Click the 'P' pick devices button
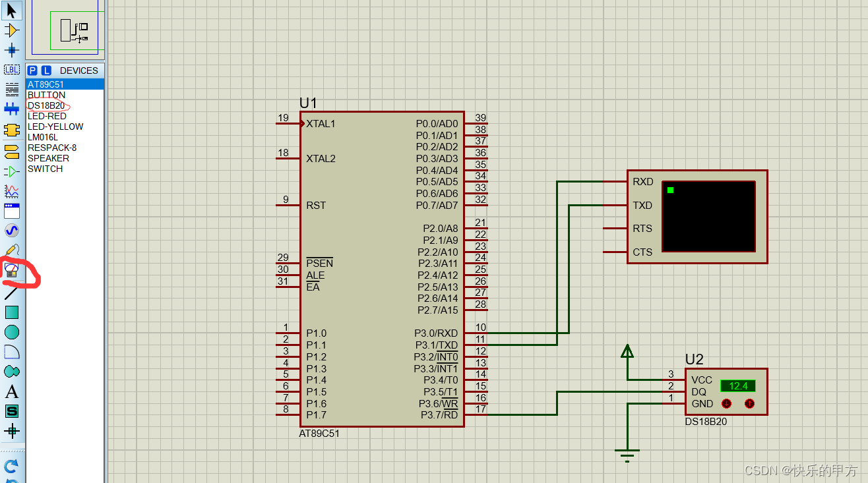Image resolution: width=868 pixels, height=483 pixels. (x=32, y=71)
